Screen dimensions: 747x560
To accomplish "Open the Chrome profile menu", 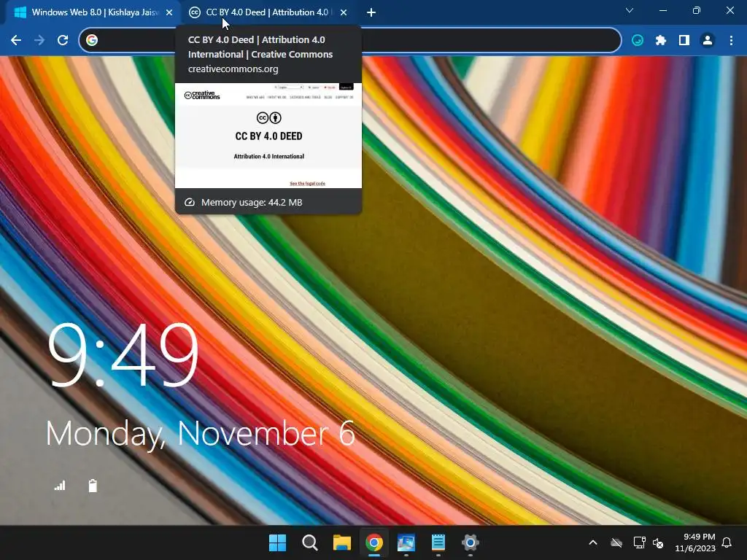I will pyautogui.click(x=708, y=41).
